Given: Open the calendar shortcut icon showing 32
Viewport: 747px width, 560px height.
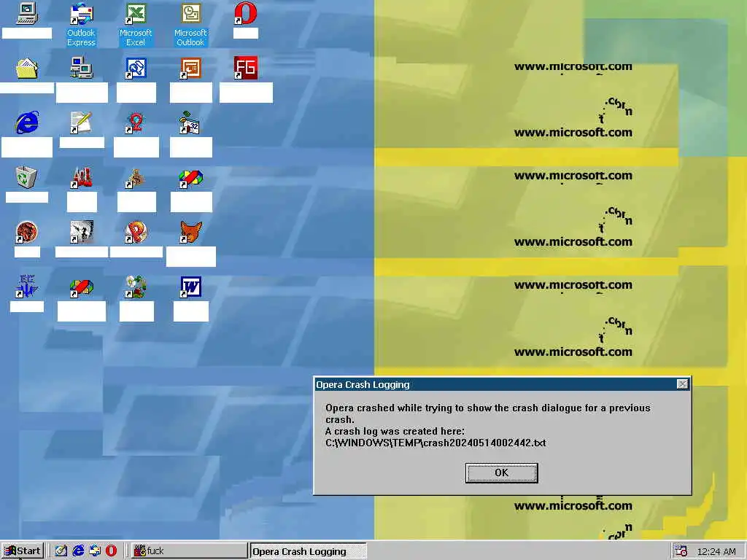Looking at the screenshot, I should 190,122.
